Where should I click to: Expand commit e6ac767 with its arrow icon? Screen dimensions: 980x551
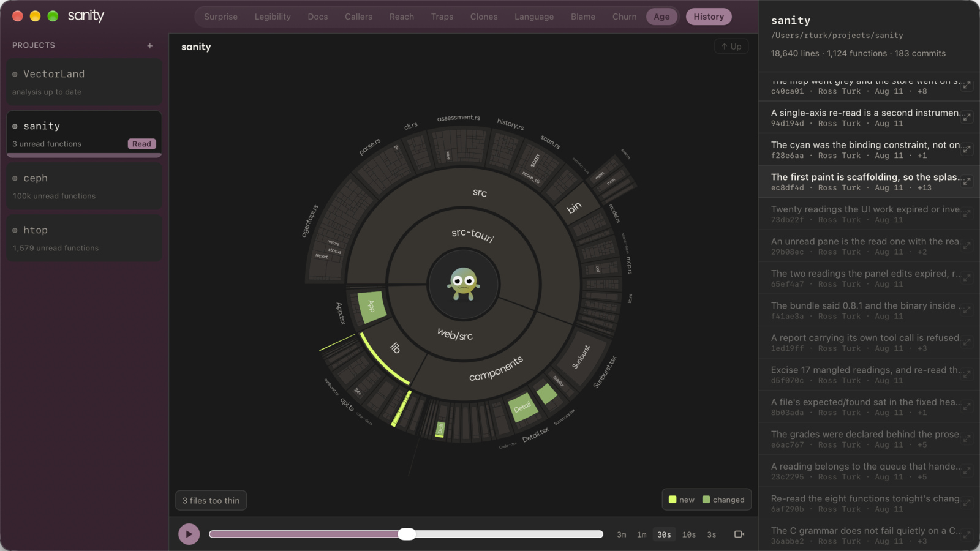967,438
